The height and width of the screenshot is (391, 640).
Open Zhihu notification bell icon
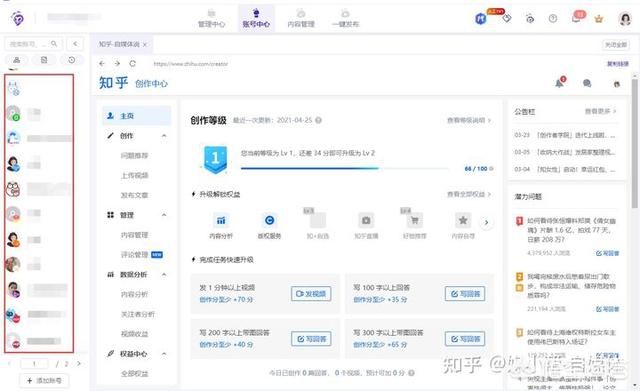560,83
